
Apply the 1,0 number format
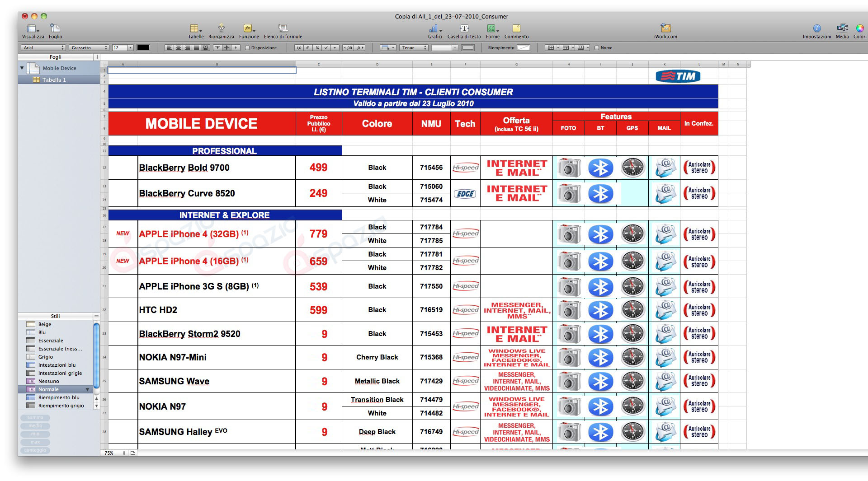299,47
